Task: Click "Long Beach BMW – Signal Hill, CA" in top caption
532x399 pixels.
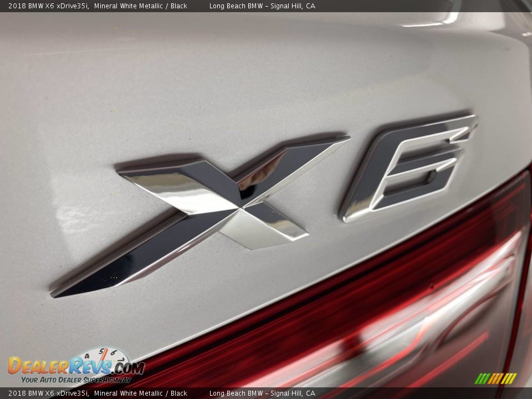Action: tap(262, 6)
